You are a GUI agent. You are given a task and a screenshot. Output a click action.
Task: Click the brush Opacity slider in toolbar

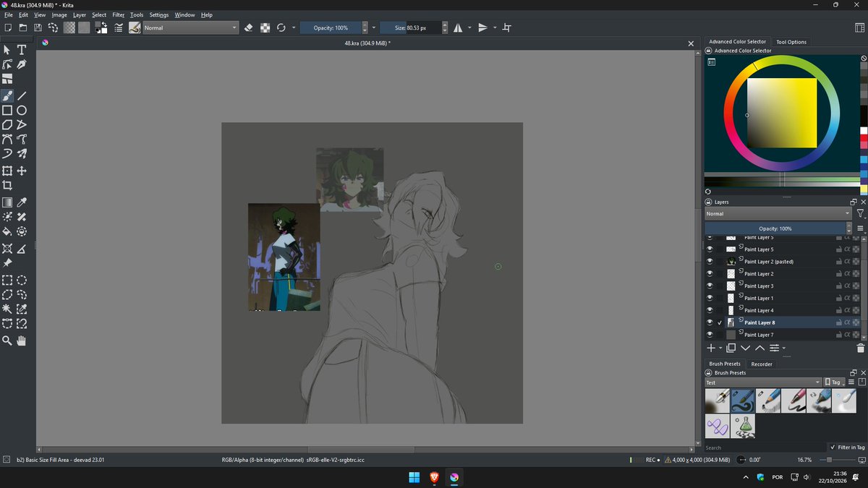point(330,27)
